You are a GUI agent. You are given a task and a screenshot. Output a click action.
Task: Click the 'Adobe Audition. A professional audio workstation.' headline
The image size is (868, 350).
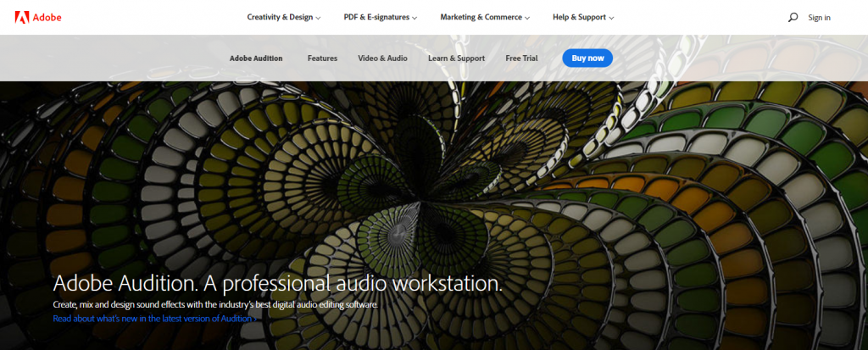[277, 284]
